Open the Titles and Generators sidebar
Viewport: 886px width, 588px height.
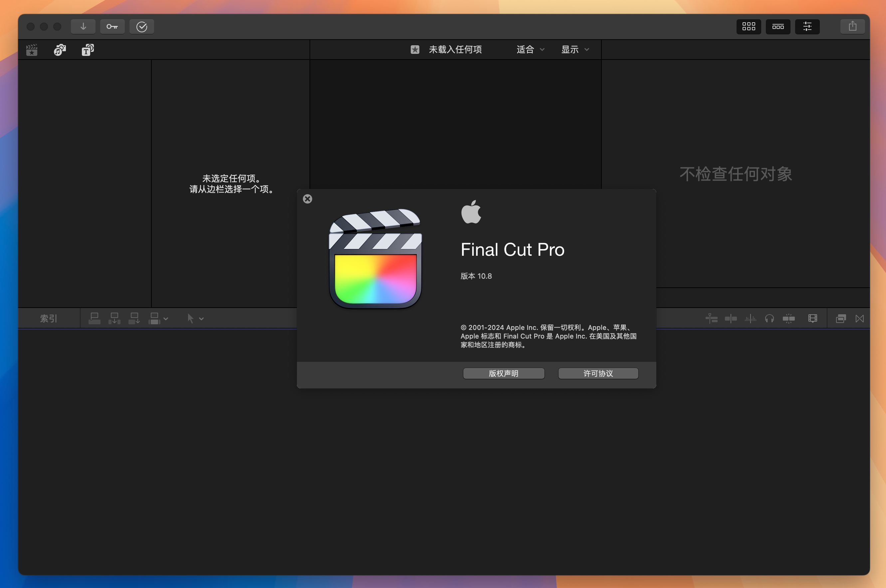coord(88,50)
